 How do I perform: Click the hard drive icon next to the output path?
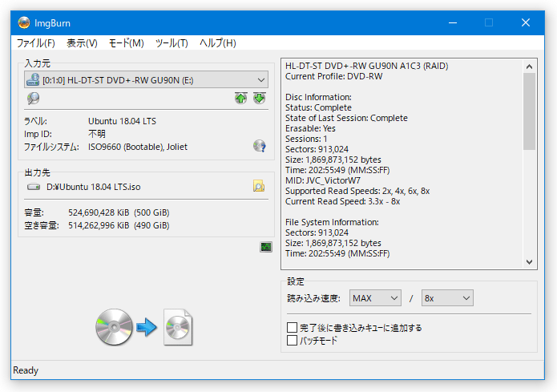click(34, 187)
